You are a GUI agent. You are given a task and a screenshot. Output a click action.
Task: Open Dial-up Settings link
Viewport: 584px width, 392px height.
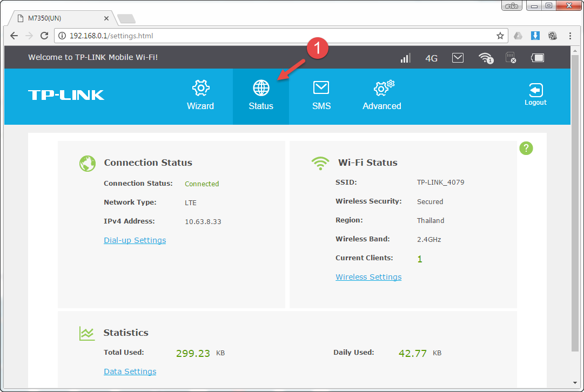[x=135, y=240]
